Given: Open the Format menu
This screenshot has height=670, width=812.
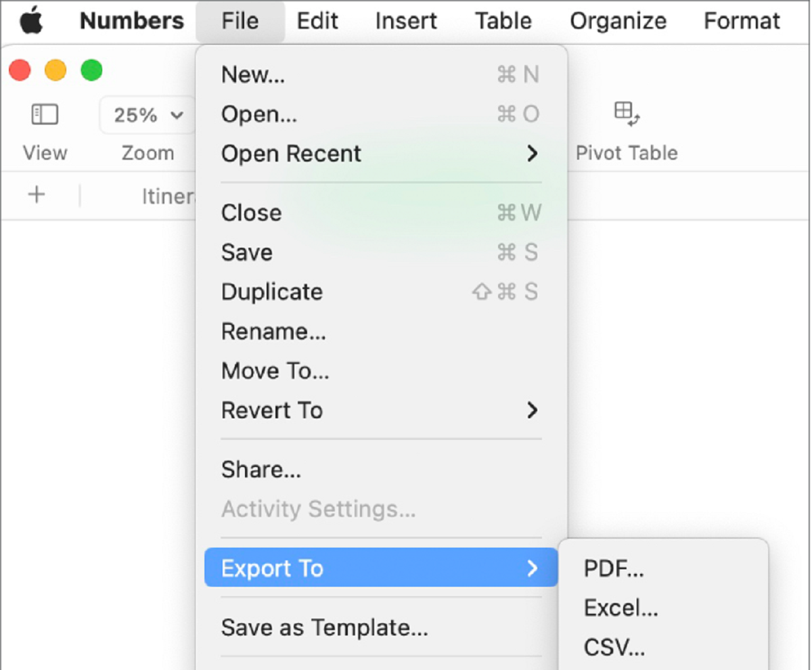Looking at the screenshot, I should click(x=741, y=20).
